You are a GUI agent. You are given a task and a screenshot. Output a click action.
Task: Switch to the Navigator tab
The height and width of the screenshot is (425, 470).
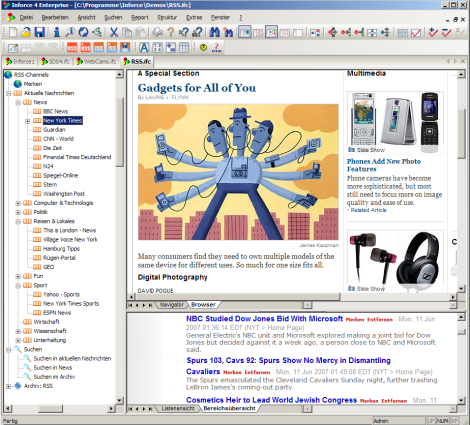pyautogui.click(x=171, y=305)
